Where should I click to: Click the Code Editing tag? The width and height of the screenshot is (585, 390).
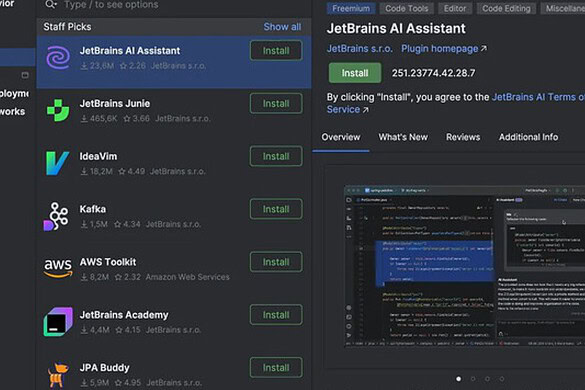pyautogui.click(x=506, y=8)
